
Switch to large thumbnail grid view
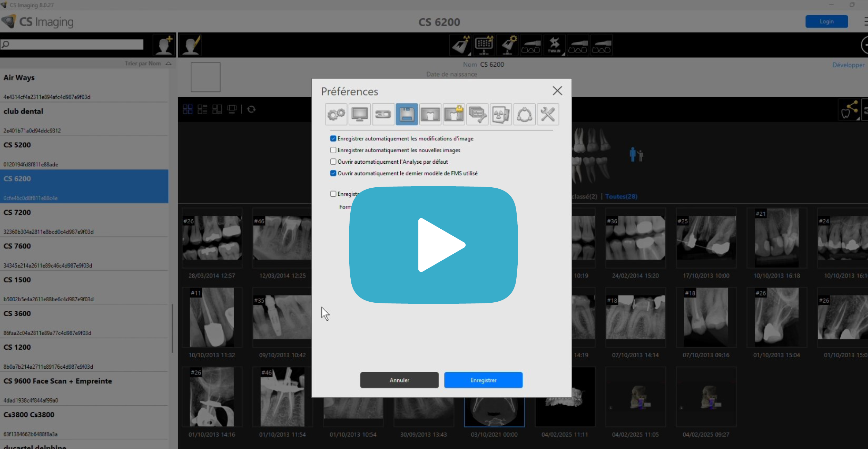(187, 109)
